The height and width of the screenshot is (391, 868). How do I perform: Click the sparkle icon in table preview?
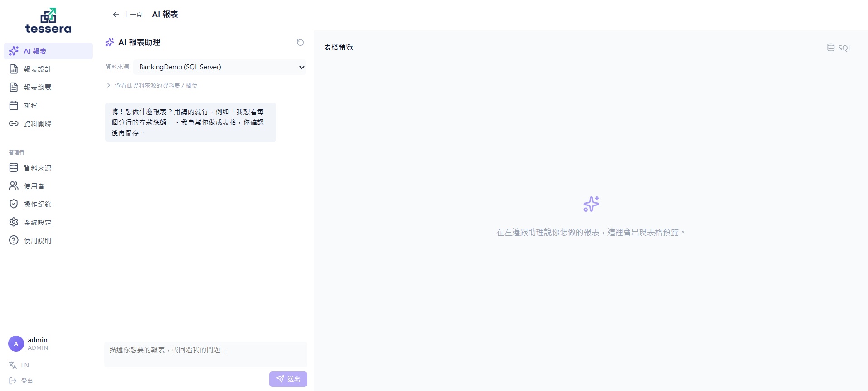click(x=591, y=204)
